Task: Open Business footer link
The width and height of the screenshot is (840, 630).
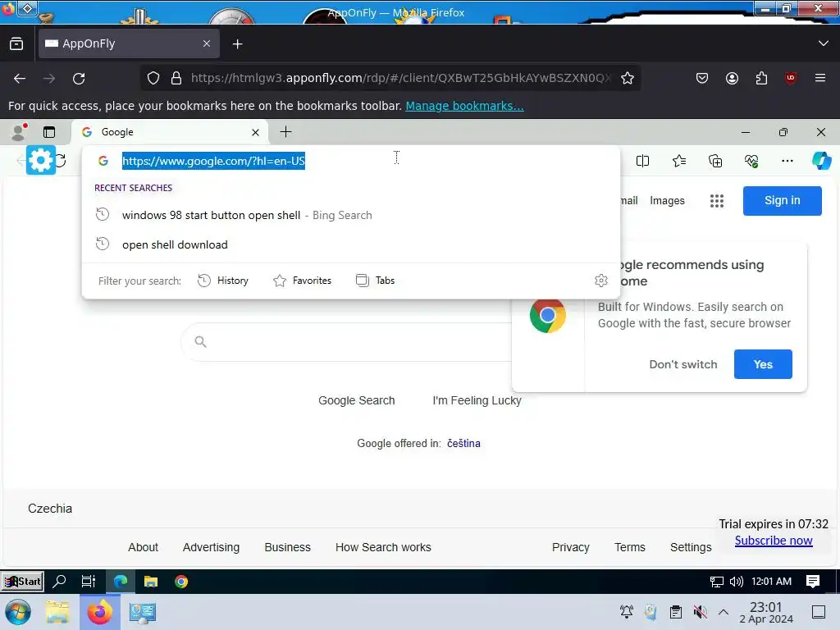Action: pyautogui.click(x=287, y=547)
